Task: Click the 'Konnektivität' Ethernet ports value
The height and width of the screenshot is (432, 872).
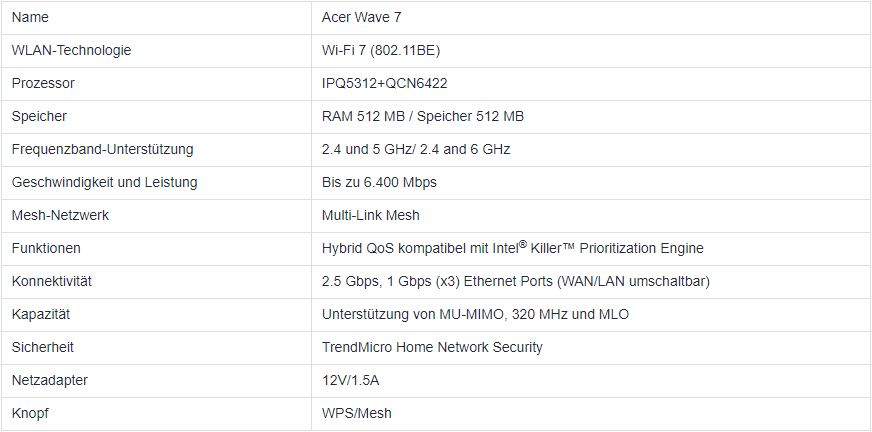Action: pos(516,281)
